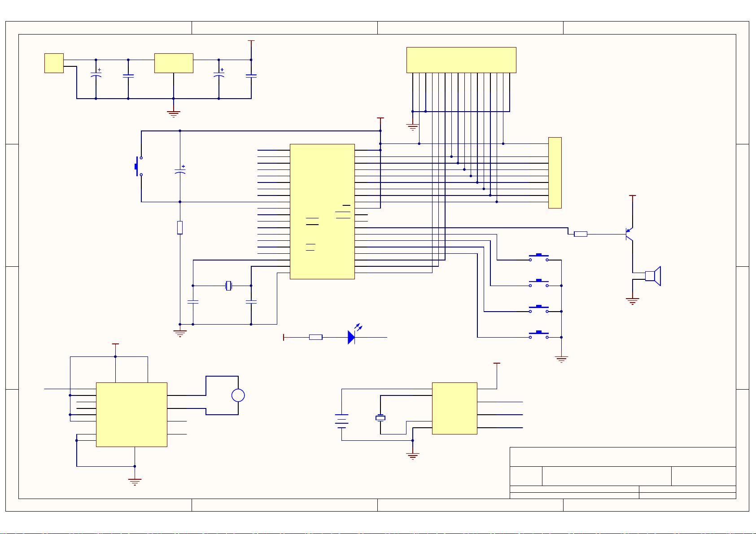The image size is (756, 534).
Task: Select the polarized capacitor at the regulator output
Action: [219, 73]
